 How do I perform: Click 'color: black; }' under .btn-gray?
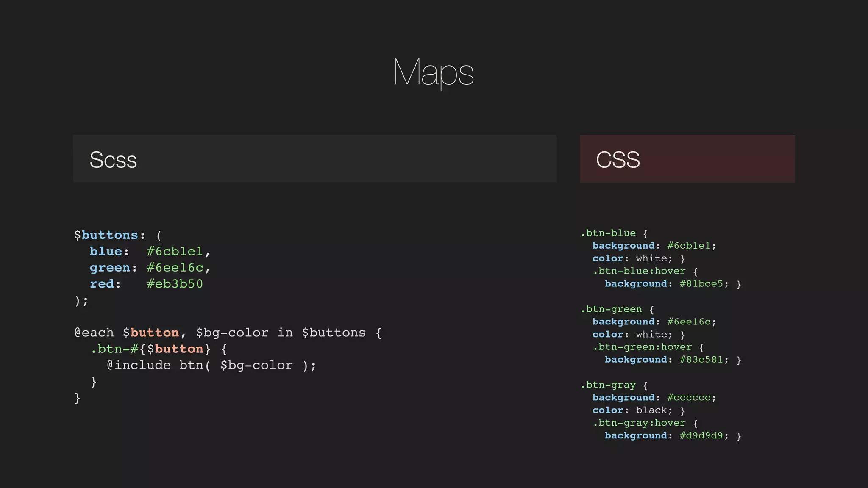tap(639, 410)
